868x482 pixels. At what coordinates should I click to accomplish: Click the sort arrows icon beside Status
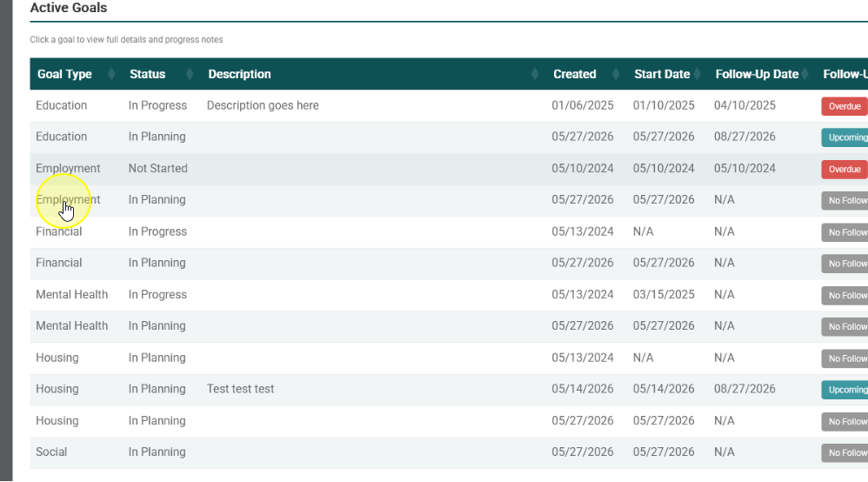click(x=190, y=74)
